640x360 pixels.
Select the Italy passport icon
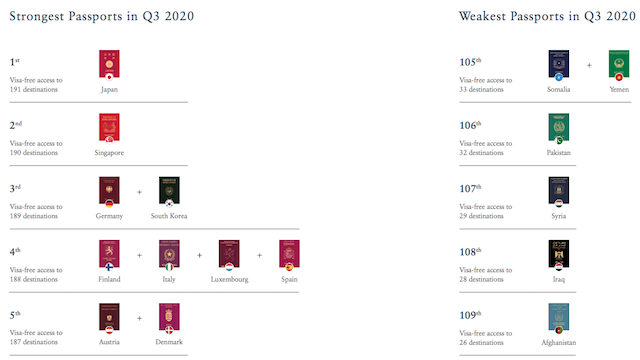point(169,254)
